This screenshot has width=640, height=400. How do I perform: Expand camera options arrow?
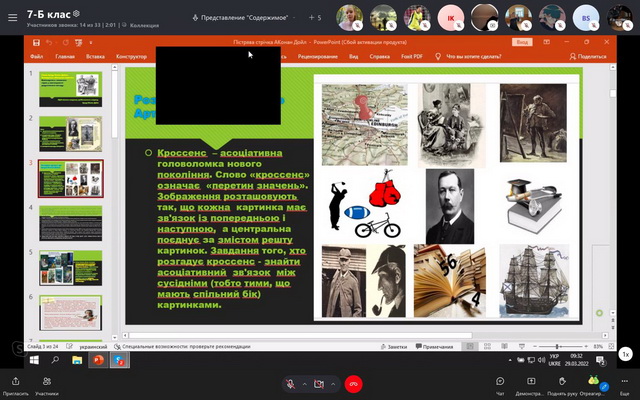(331, 384)
